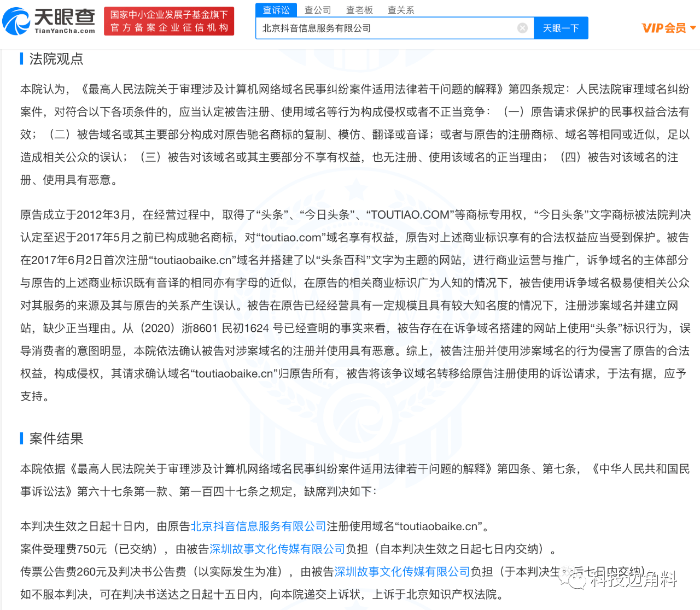Click the text 缺席判决如下
The height and width of the screenshot is (610, 700).
[337, 491]
